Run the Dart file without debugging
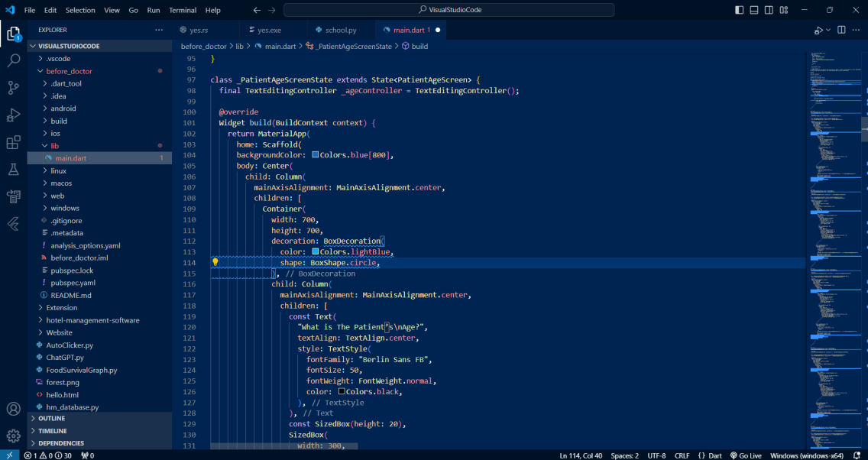Screen dimensions: 868x460 pos(818,30)
